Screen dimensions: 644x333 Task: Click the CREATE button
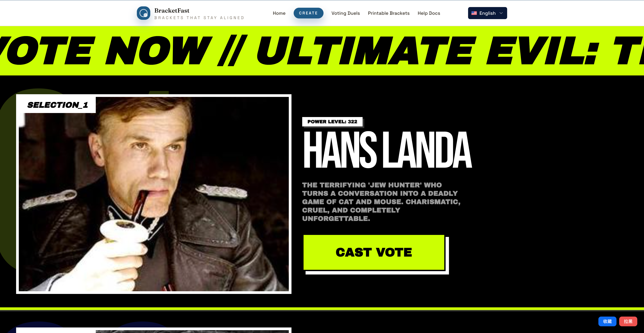(x=308, y=13)
